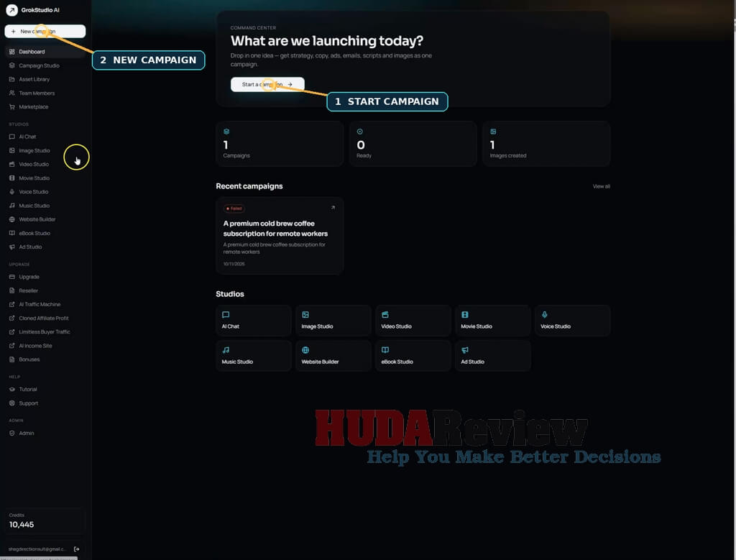Open Image Studio card in Studios grid
Viewport: 736px width, 560px height.
coord(333,320)
